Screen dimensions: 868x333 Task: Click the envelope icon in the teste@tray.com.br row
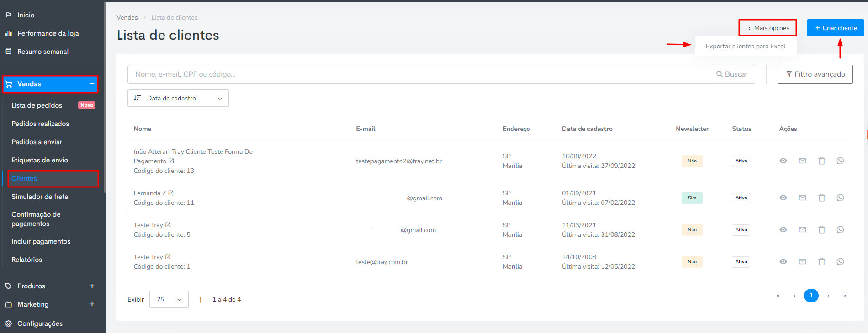tap(802, 261)
